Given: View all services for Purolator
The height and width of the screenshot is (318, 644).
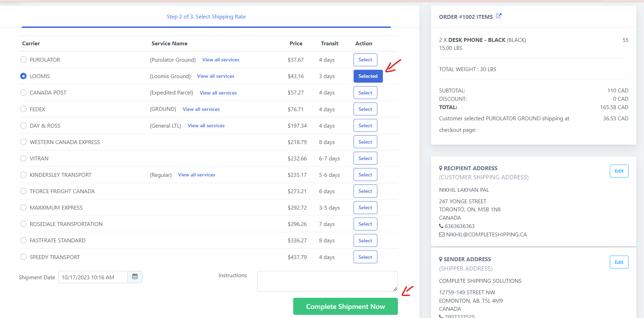Looking at the screenshot, I should tap(221, 60).
